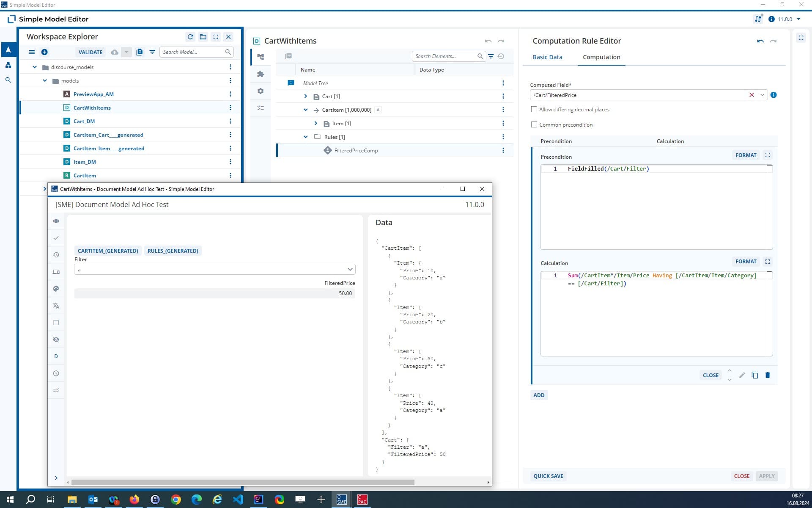Enable Allow differing decimal places
Viewport: 812px width, 508px height.
click(x=534, y=109)
